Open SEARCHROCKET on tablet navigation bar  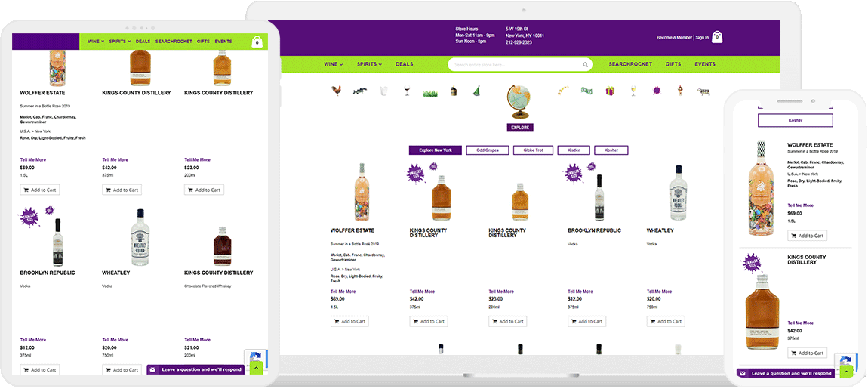(174, 42)
